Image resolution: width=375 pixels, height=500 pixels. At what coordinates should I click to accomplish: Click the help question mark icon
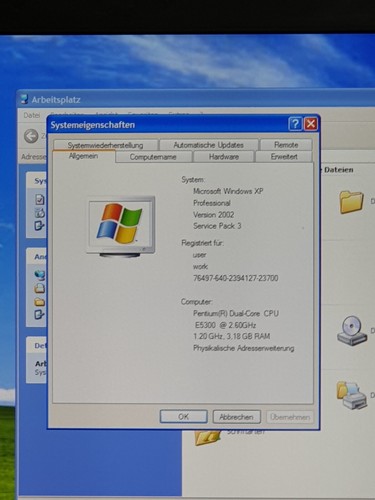coord(295,124)
